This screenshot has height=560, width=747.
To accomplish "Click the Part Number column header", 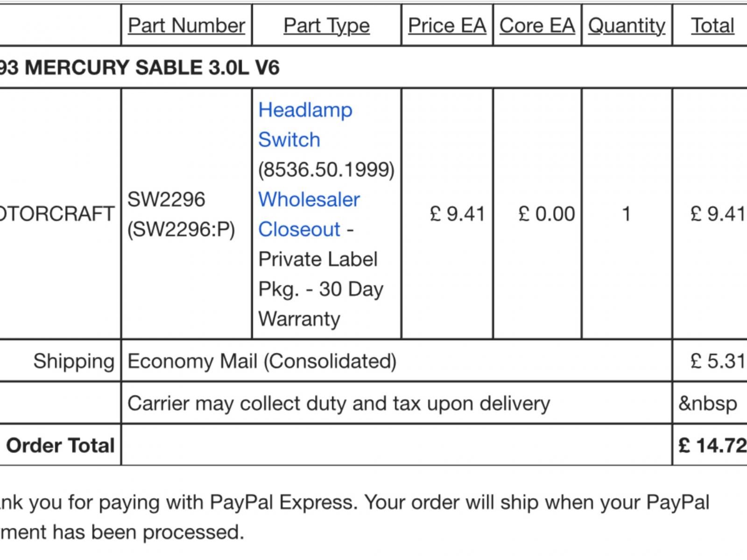I will (x=186, y=25).
